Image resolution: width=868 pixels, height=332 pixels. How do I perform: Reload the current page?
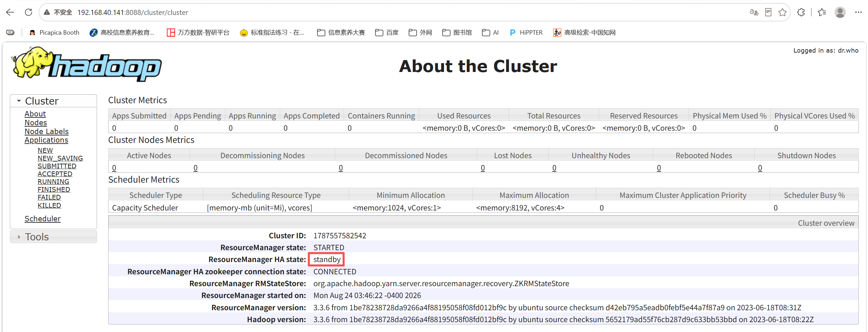click(x=28, y=13)
